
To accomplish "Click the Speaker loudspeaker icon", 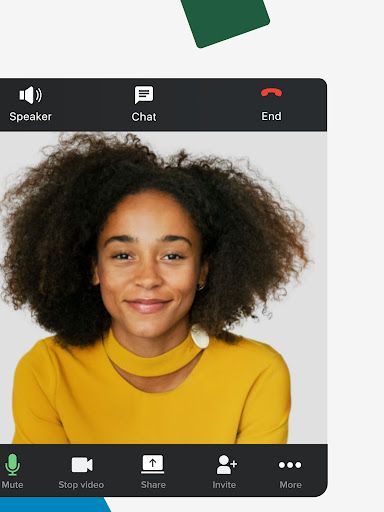I will tap(30, 95).
